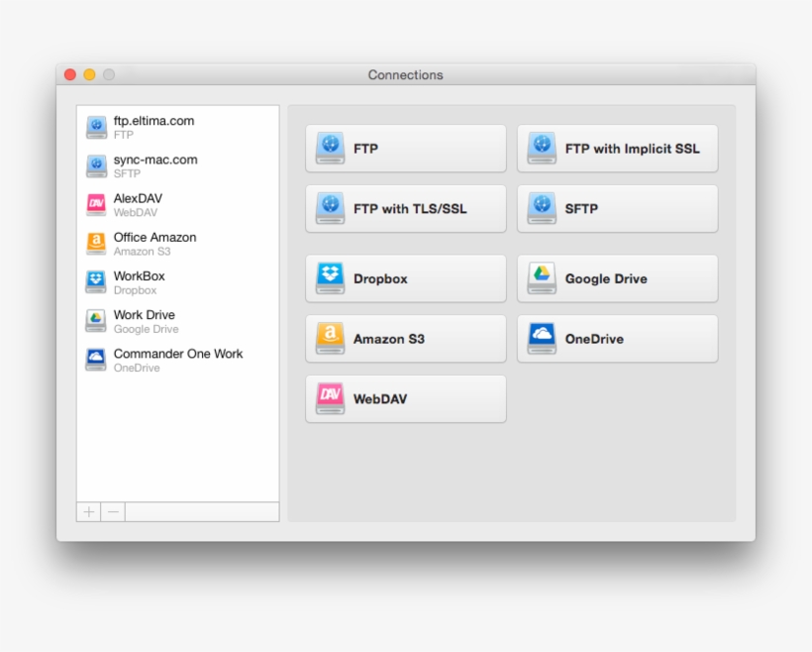The image size is (812, 652).
Task: Click the 'OneDrive' subtitle under Commander One Work
Action: [x=137, y=368]
